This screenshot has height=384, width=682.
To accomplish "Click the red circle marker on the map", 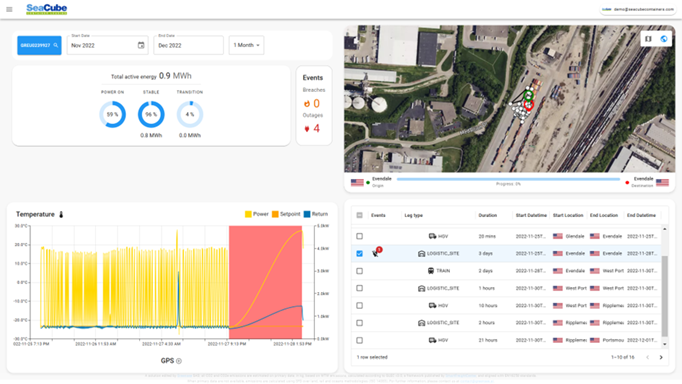I will (x=528, y=105).
